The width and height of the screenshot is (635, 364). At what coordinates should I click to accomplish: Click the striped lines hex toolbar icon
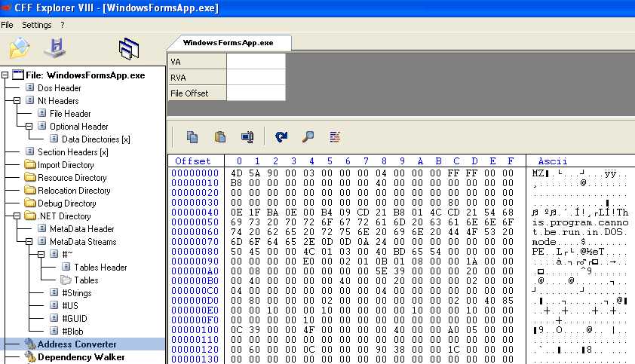(x=335, y=137)
